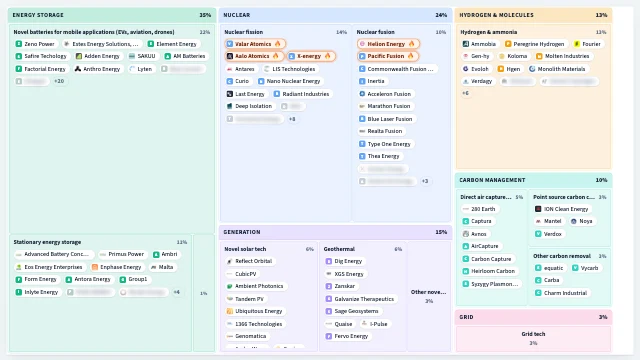Click the ION Clean Energy logo icon
This screenshot has width=640, height=360.
click(538, 209)
